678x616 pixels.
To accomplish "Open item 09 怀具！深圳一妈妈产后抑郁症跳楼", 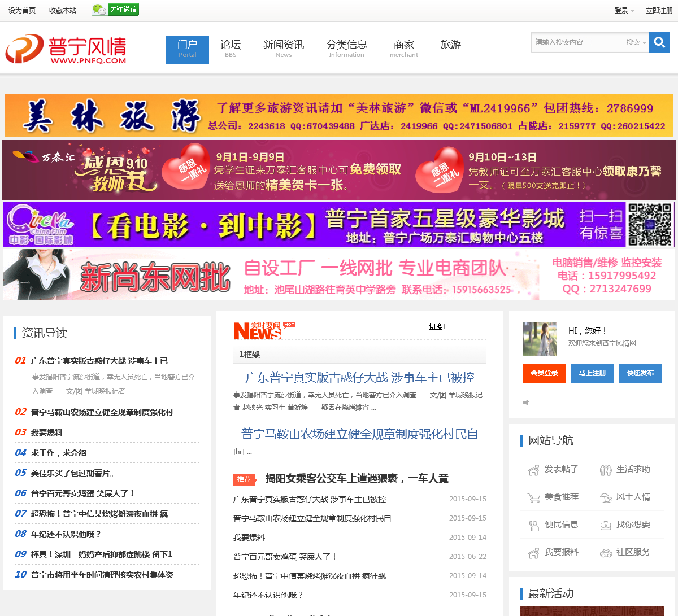I will [x=102, y=554].
